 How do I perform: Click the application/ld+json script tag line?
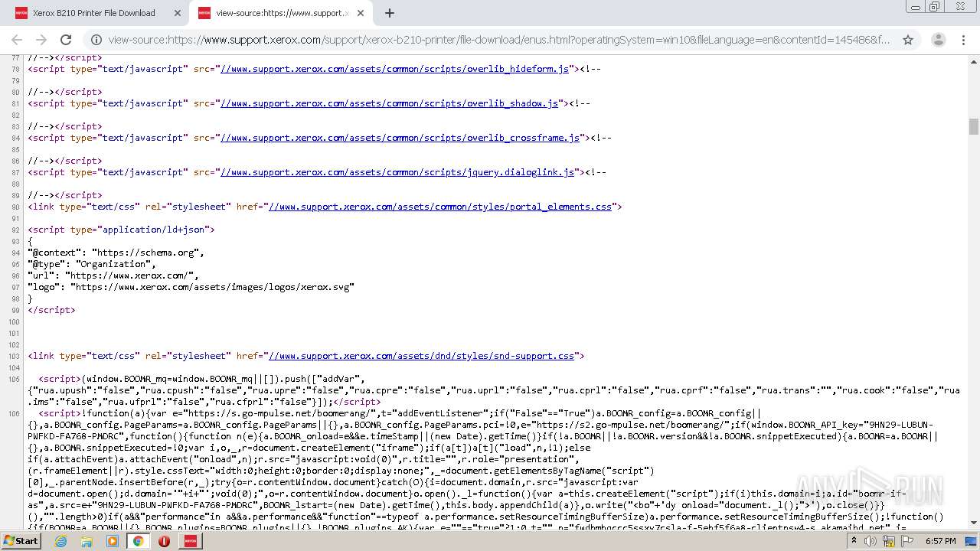tap(121, 230)
